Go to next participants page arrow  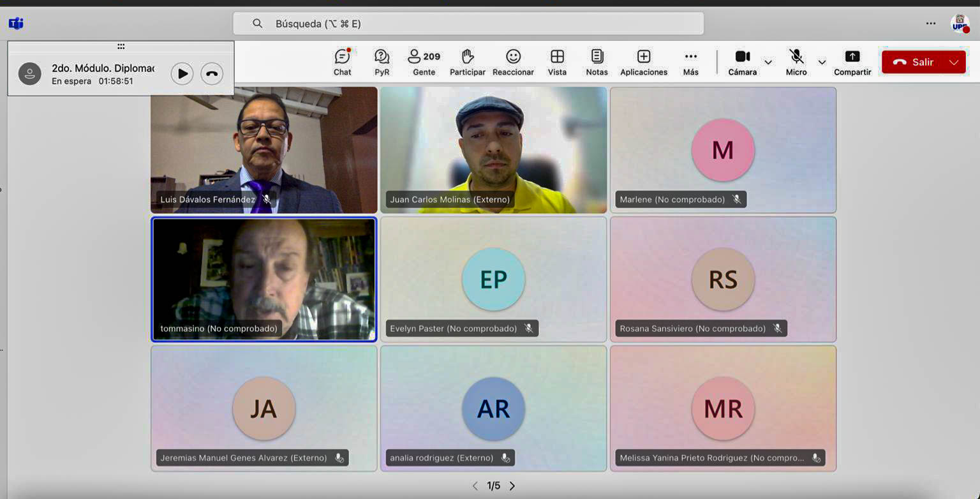(x=512, y=486)
